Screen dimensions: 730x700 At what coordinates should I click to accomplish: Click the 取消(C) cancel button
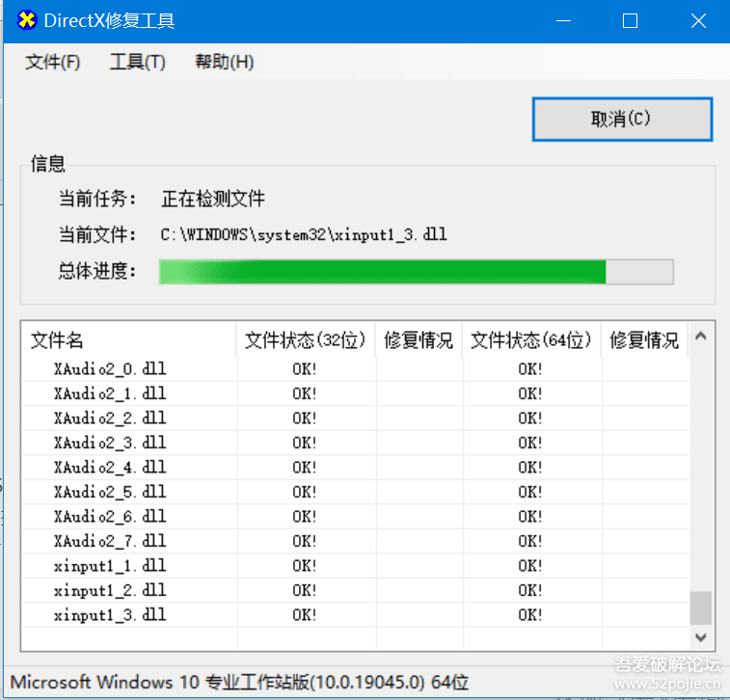(x=622, y=120)
